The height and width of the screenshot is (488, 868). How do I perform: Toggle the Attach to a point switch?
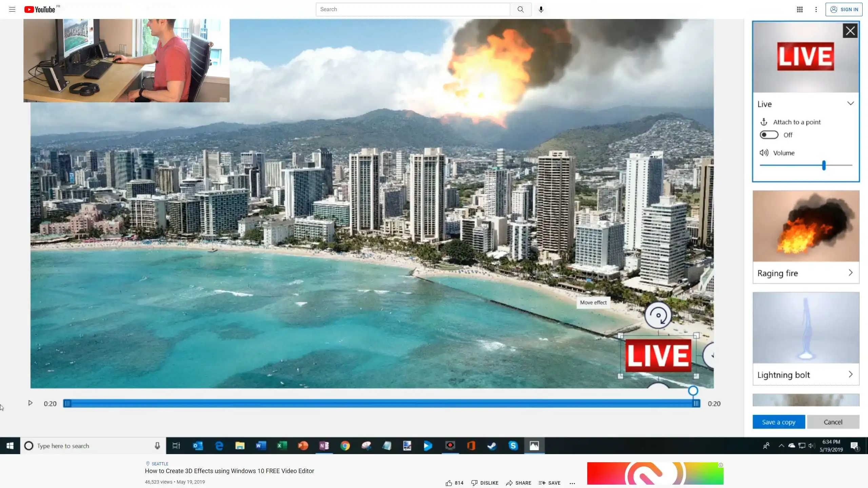(x=769, y=135)
